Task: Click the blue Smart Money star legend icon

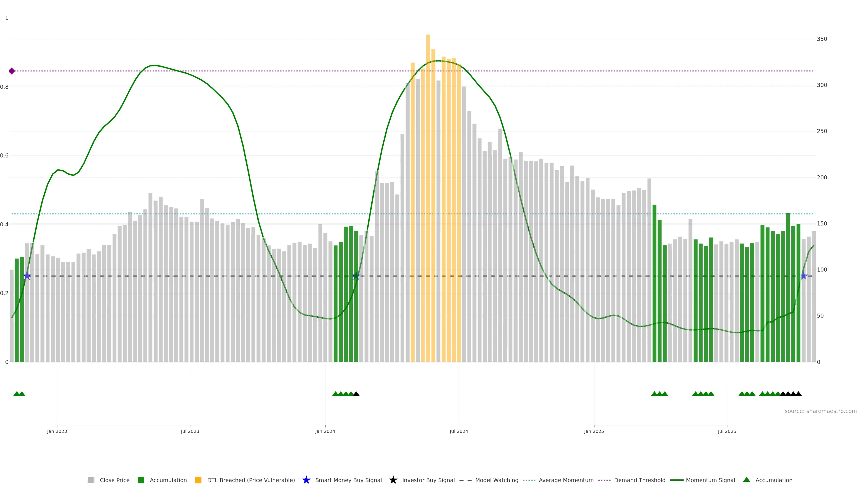Action: (306, 480)
